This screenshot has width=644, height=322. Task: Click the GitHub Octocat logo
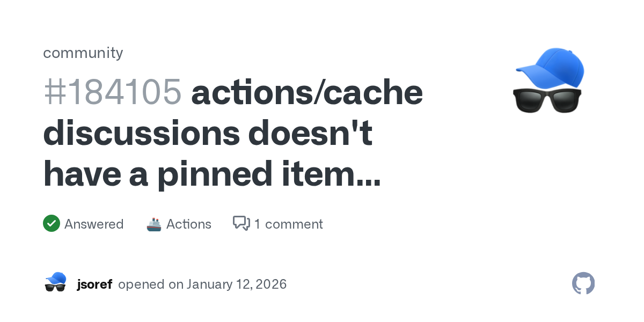tap(583, 283)
